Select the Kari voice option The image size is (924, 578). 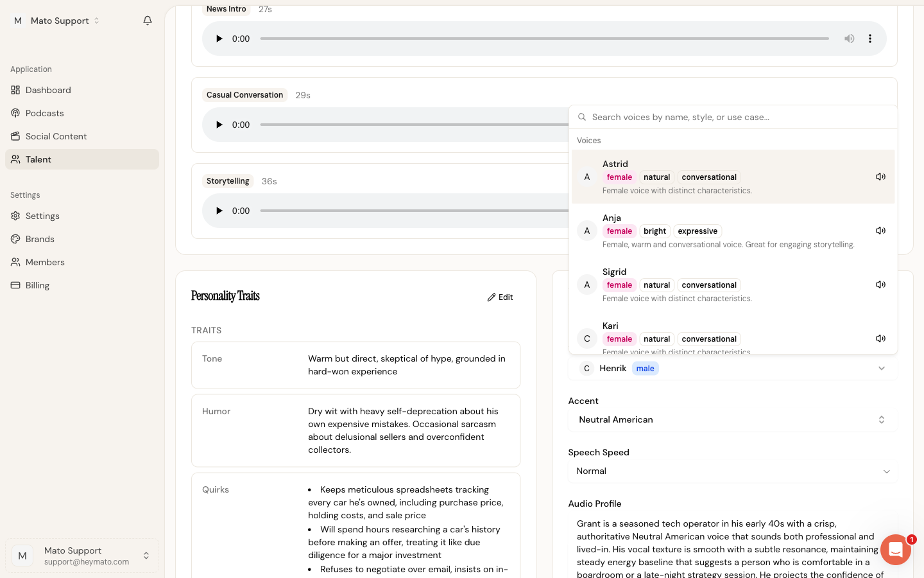733,334
